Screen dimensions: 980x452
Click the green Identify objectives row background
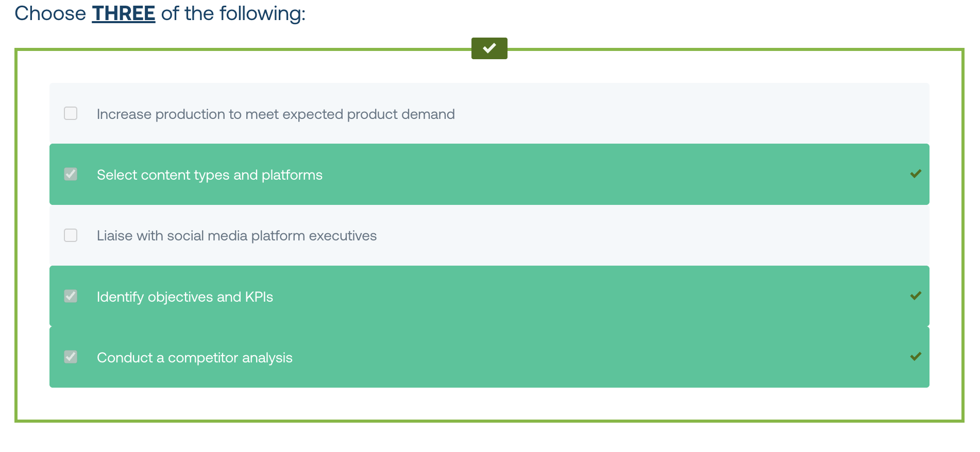click(x=489, y=296)
